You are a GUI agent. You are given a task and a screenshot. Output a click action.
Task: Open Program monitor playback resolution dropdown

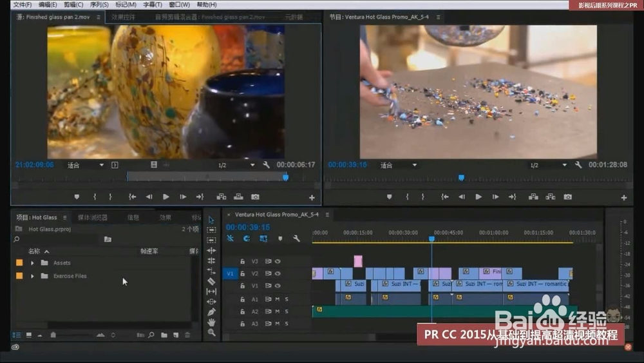point(548,165)
